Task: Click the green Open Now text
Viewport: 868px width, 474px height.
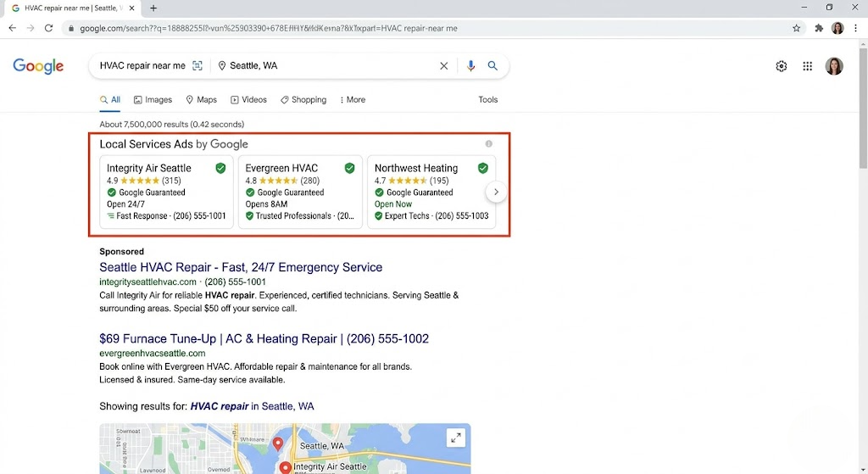Action: pos(393,204)
